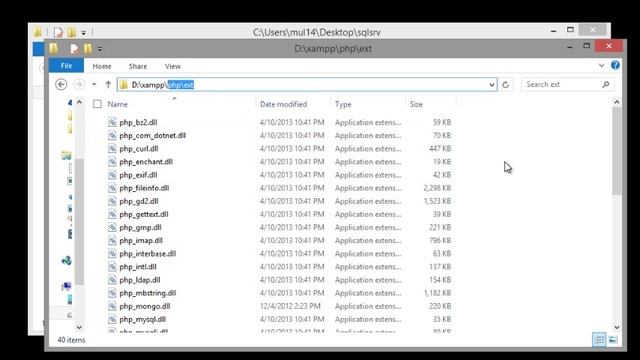Click the search magnifier icon
The height and width of the screenshot is (360, 640).
pos(606,84)
